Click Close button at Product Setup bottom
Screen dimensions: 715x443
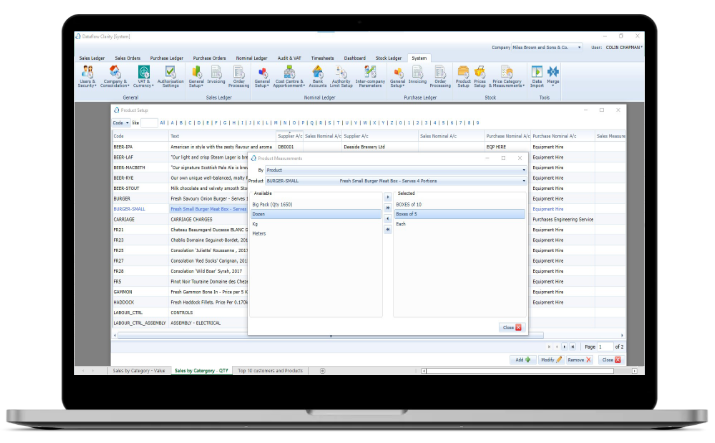pos(611,360)
